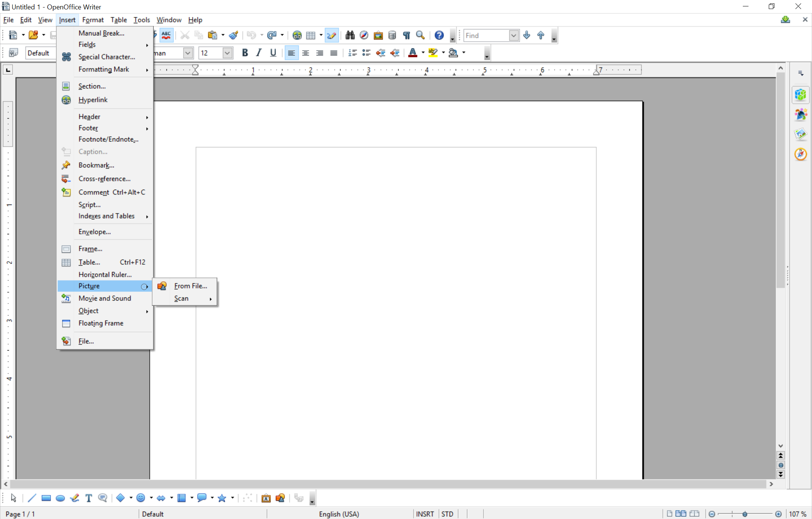Click the Font Color swatch
This screenshot has height=519, width=812.
[412, 57]
